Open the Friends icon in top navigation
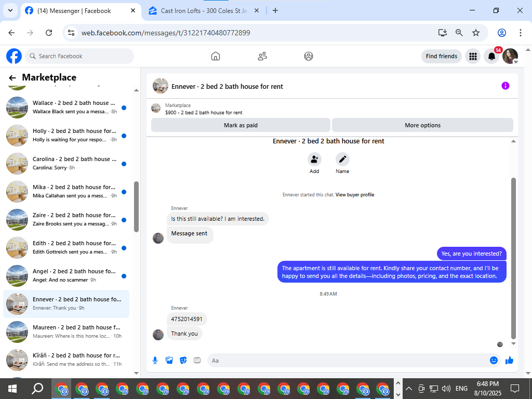 262,56
